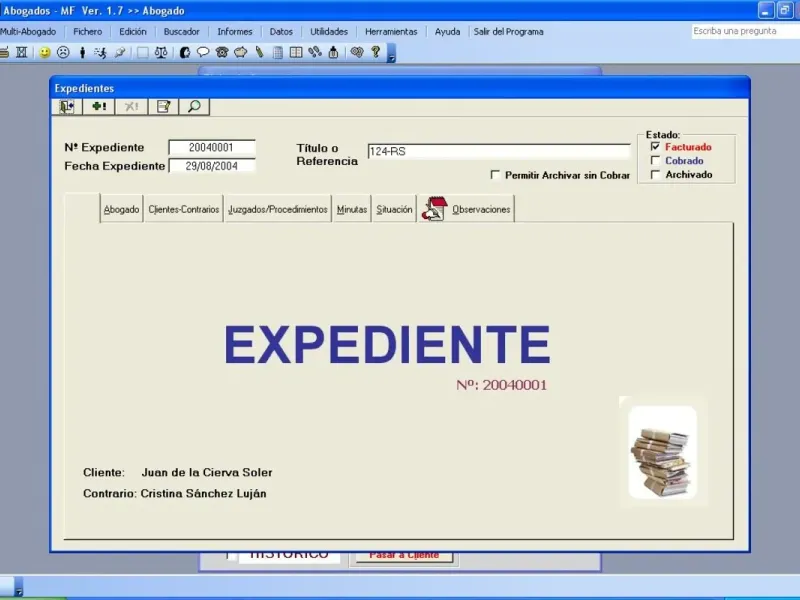The width and height of the screenshot is (800, 600).
Task: Click the yellow smiley face icon
Action: tap(45, 52)
